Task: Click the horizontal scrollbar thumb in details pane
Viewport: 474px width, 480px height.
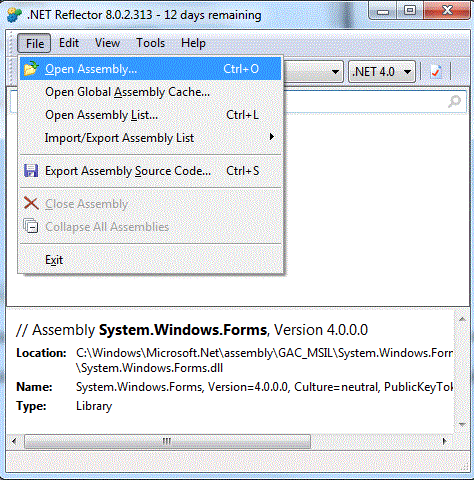Action: (x=167, y=441)
